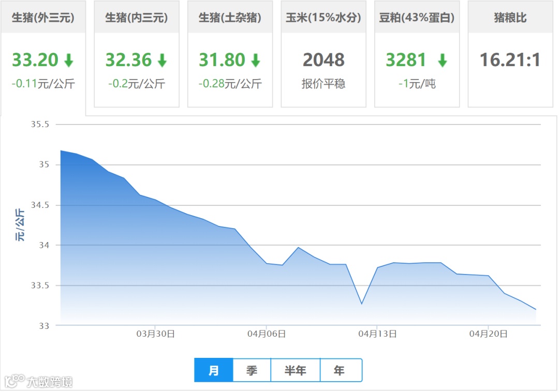Click the 32.36 price value
Viewport: 559px width, 392px height.
(x=129, y=60)
